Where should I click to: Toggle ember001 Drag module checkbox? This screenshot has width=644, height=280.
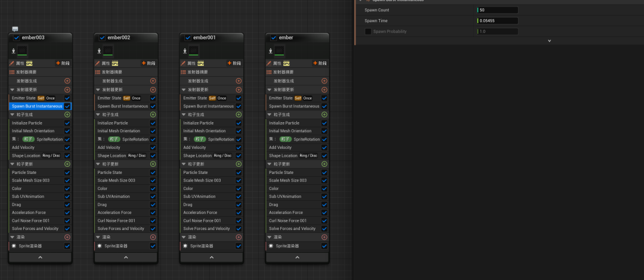click(239, 204)
